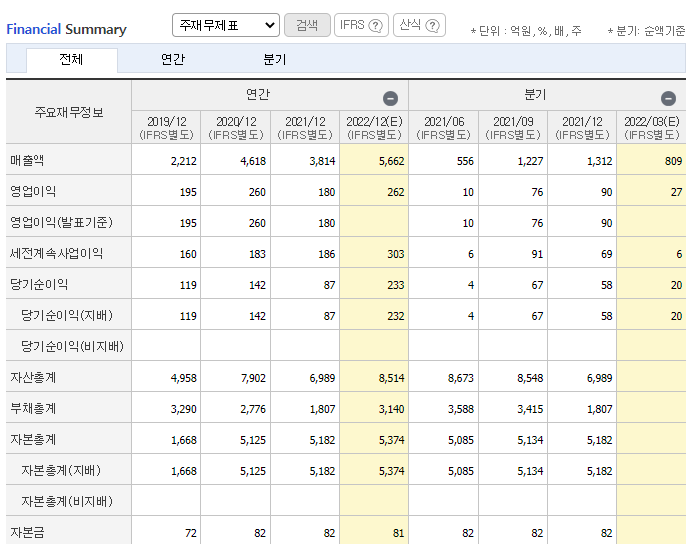
Task: Click 매출액 value 4,618
Action: pyautogui.click(x=253, y=161)
